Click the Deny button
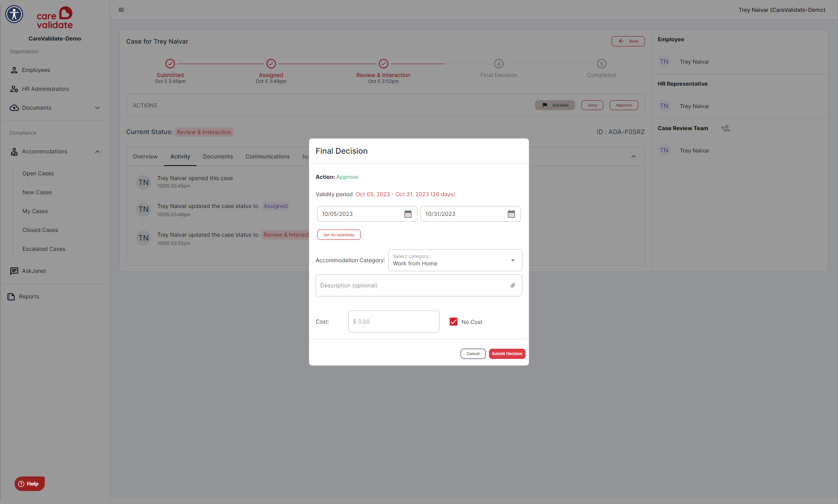 tap(592, 105)
